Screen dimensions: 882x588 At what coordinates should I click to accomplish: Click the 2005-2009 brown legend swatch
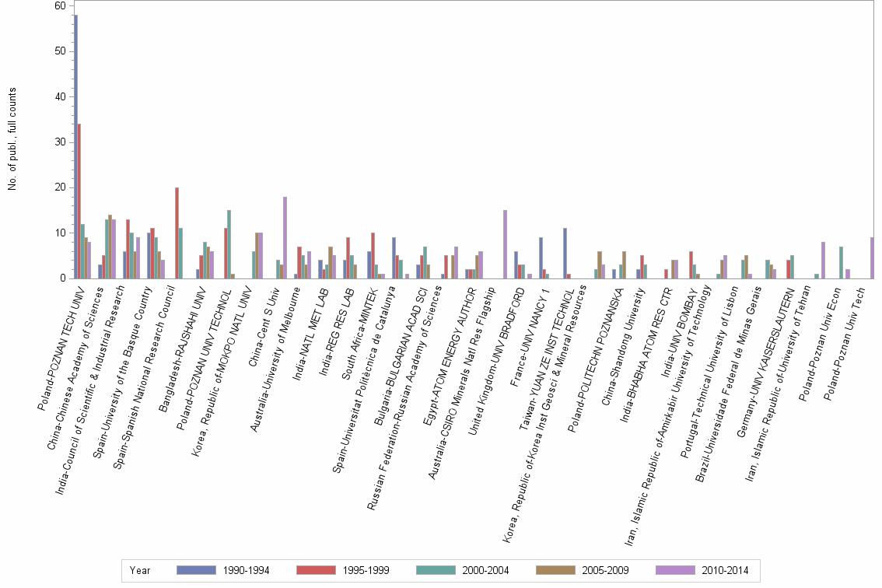point(555,570)
